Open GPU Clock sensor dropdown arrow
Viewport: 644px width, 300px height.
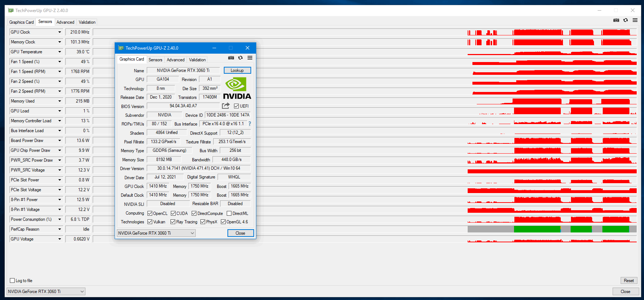[x=60, y=32]
